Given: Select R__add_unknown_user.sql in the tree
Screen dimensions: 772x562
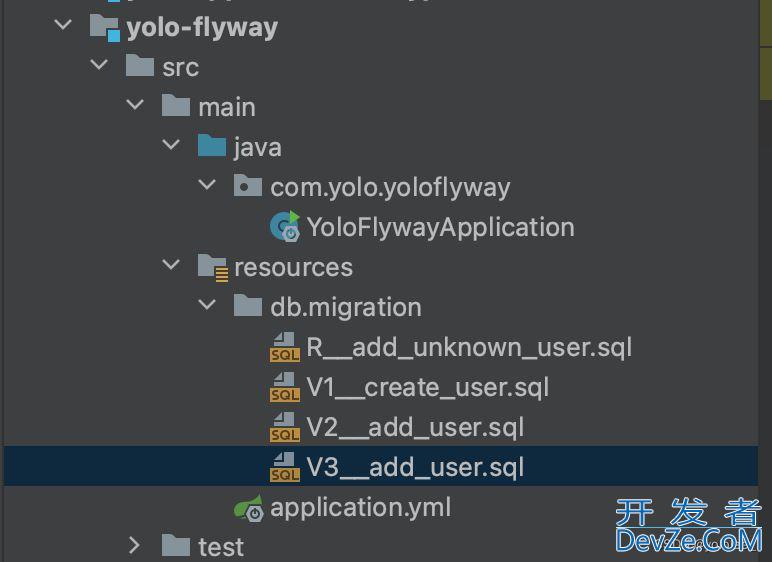Looking at the screenshot, I should point(469,347).
